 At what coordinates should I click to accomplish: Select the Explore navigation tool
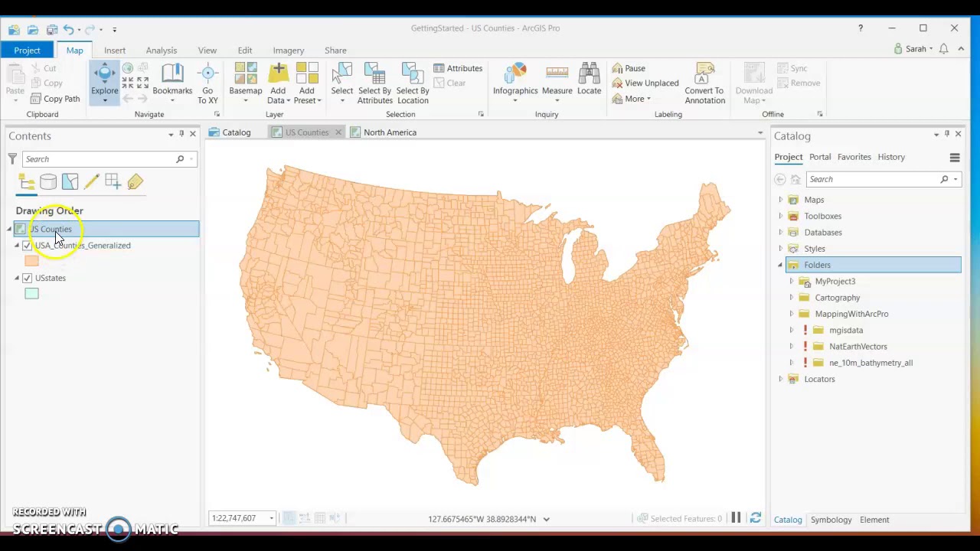(x=105, y=81)
